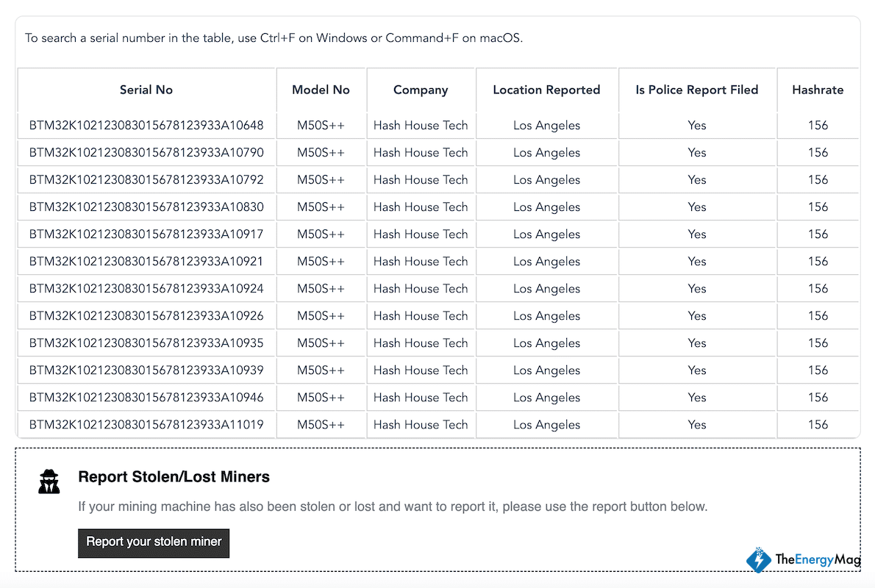This screenshot has height=588, width=875.
Task: Click the Is Police Report Filed header
Action: [696, 90]
